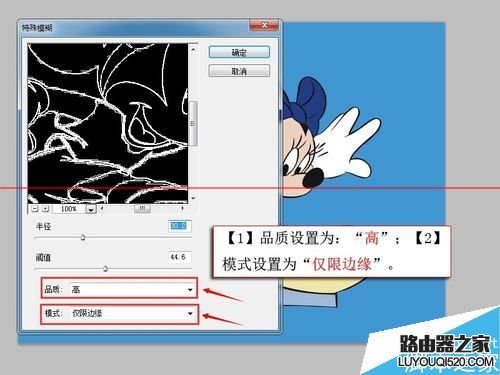The width and height of the screenshot is (500, 375).
Task: Click the 半径 radius value field
Action: pyautogui.click(x=180, y=226)
